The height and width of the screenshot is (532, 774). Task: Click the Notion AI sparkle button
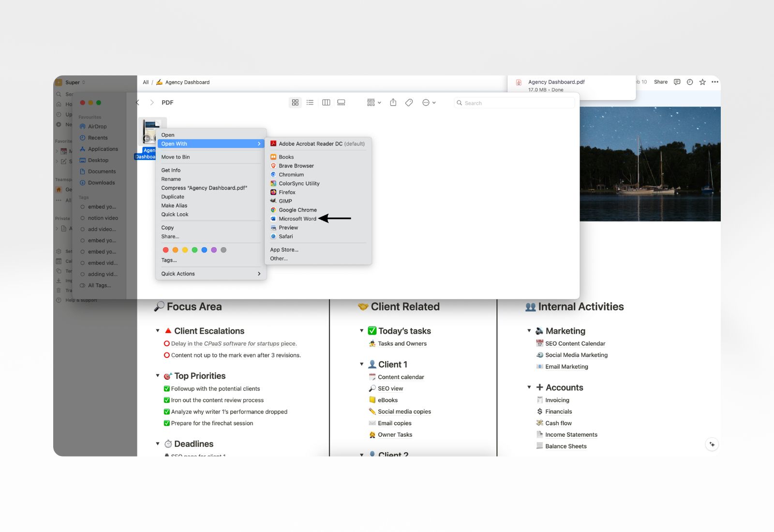(712, 444)
